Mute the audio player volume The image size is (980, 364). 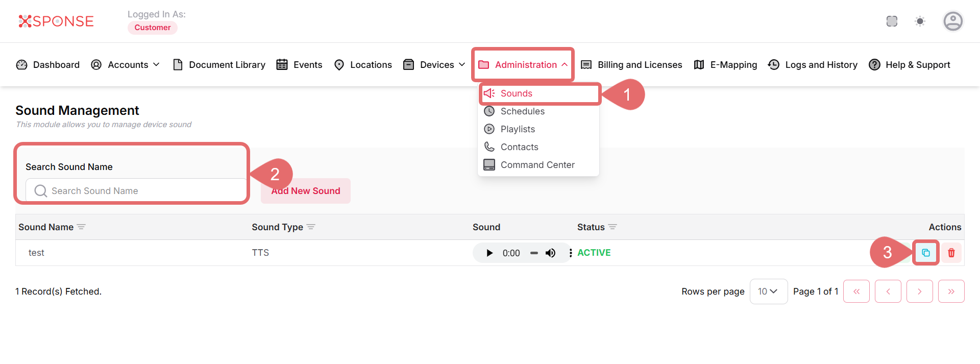(x=550, y=253)
